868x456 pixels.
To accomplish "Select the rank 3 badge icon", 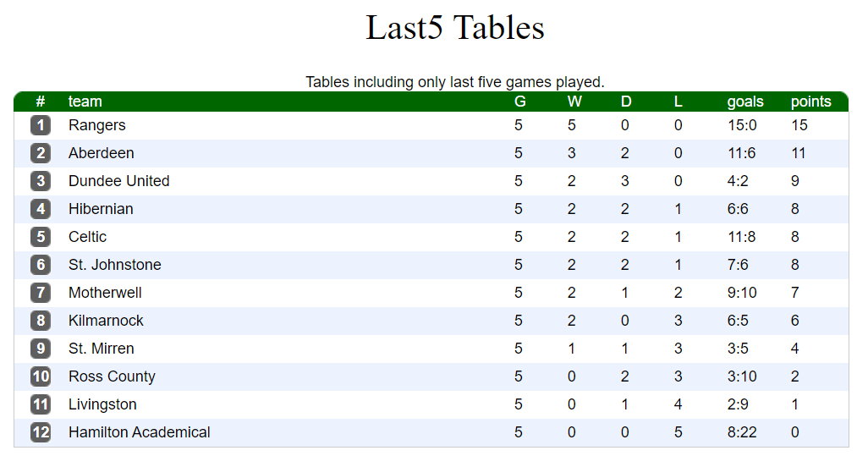I will [x=41, y=181].
